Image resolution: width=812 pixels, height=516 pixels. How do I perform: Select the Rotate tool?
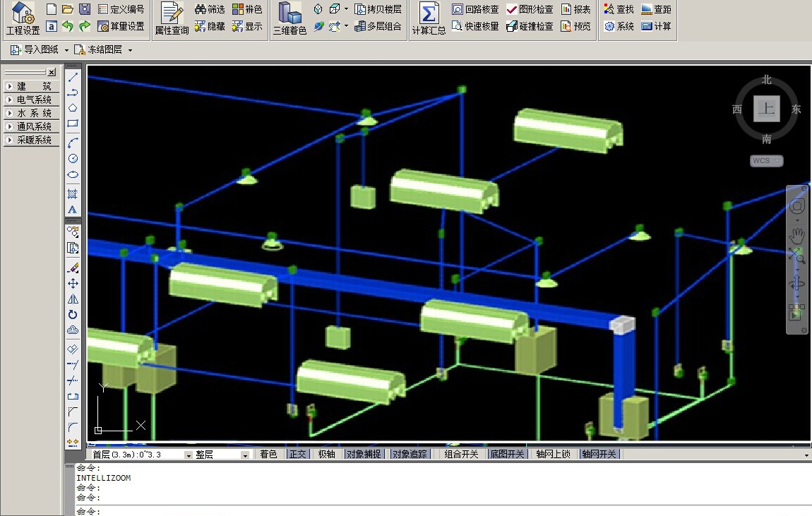tap(73, 315)
